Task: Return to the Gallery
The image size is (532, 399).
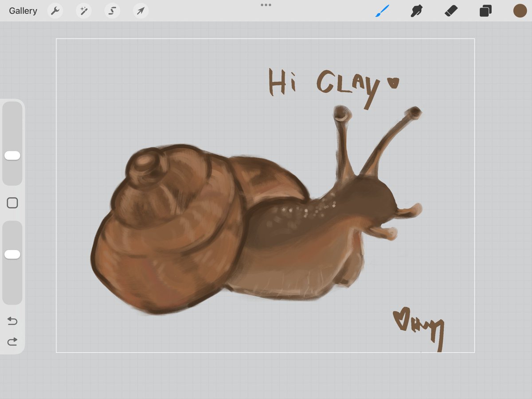Action: point(23,11)
